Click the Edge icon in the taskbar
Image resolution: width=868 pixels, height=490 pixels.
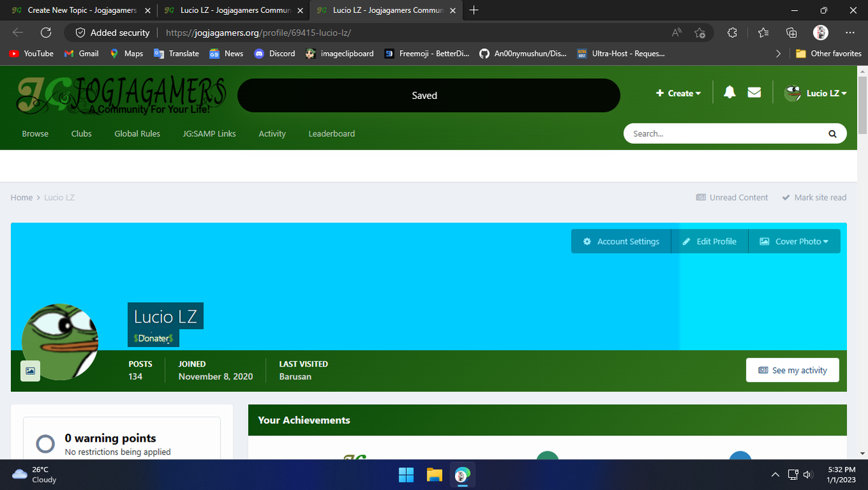click(x=462, y=474)
